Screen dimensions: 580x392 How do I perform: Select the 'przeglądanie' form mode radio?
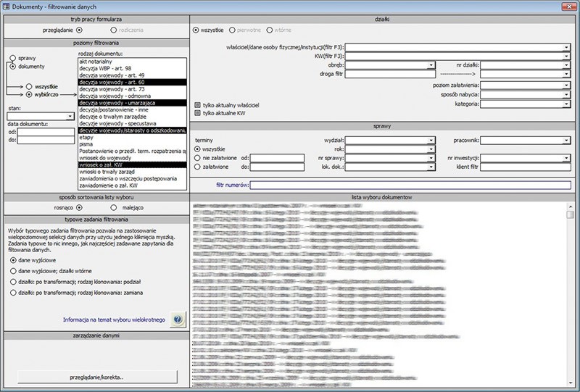tap(79, 30)
